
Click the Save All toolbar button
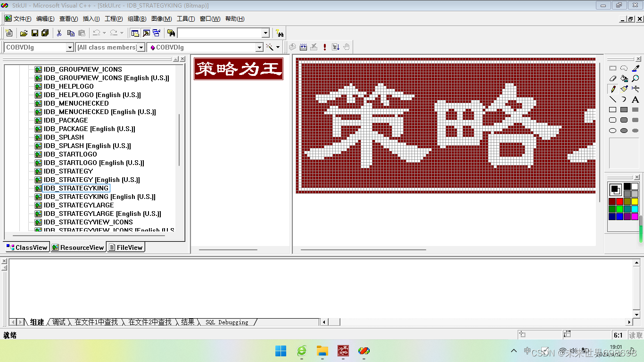[x=45, y=33]
